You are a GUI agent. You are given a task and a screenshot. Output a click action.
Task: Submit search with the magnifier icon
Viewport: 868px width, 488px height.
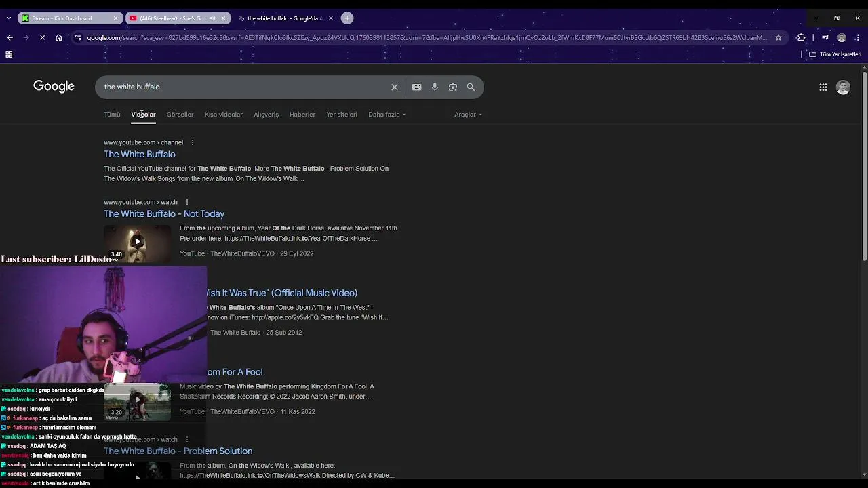click(x=471, y=87)
